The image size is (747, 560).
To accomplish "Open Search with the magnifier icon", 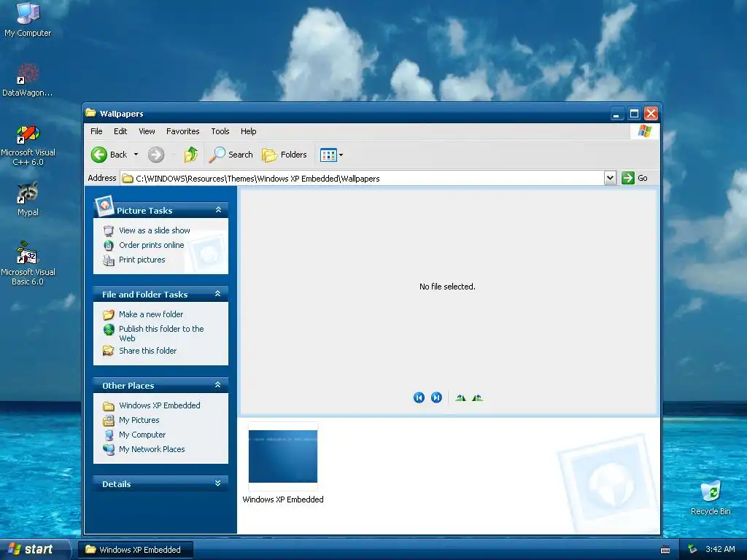I will [x=231, y=155].
